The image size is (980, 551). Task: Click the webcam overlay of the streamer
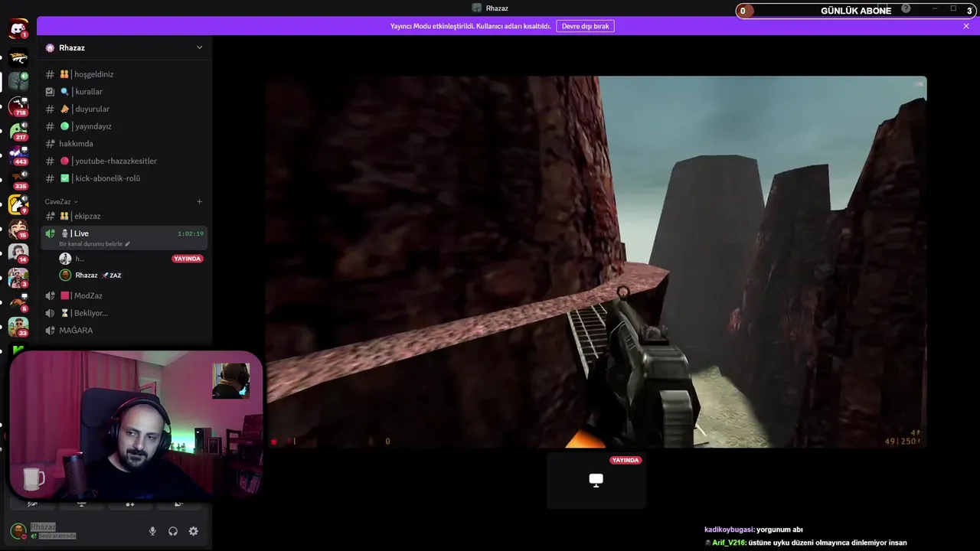(136, 425)
